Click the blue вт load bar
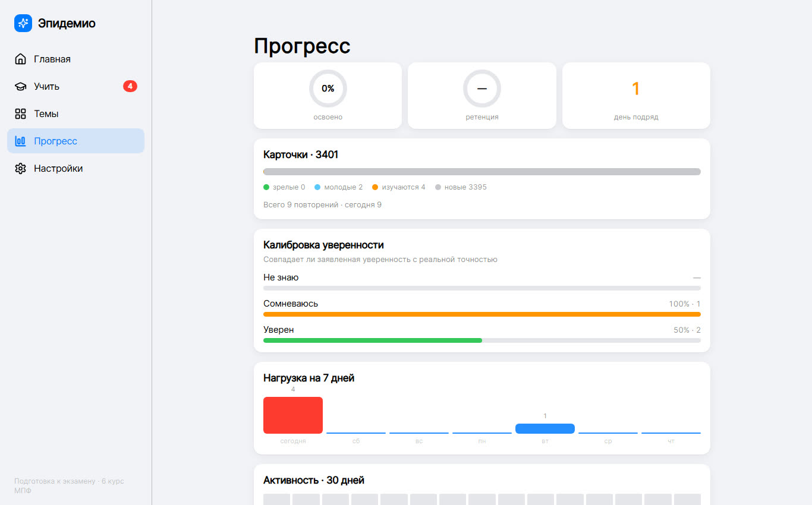Screen dimensions: 812x505 tap(545, 428)
